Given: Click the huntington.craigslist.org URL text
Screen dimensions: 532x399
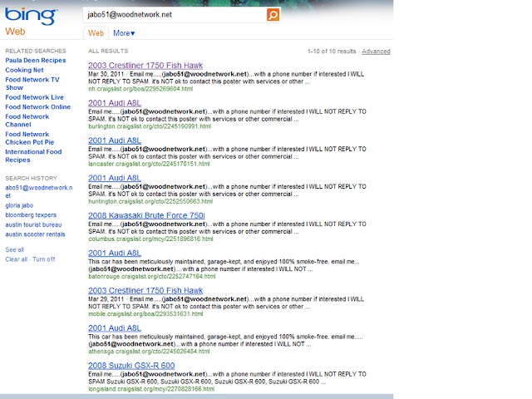Looking at the screenshot, I should [x=150, y=201].
